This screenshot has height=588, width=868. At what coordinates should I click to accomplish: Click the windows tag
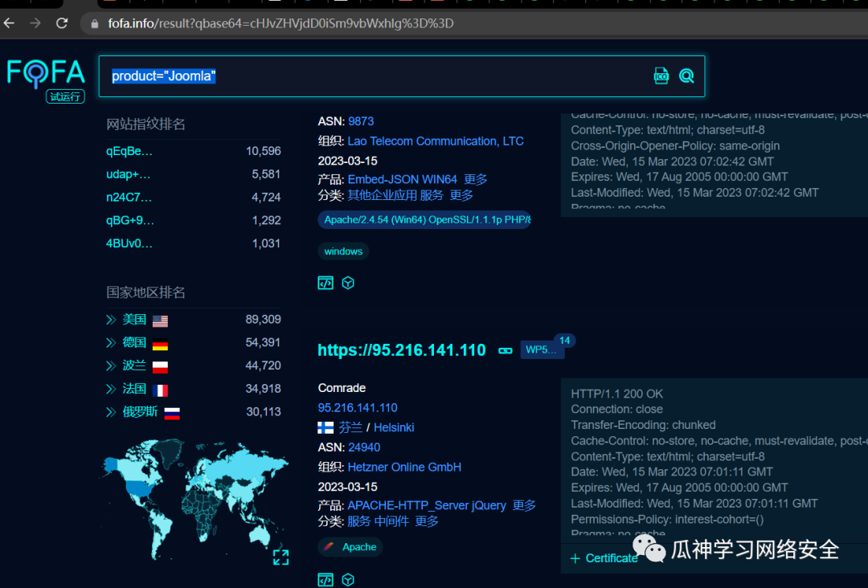[x=343, y=251]
